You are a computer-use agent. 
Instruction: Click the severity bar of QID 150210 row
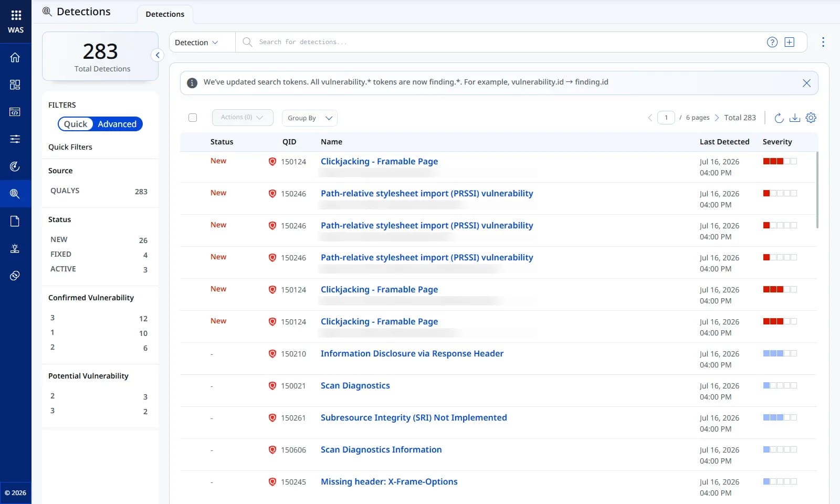[780, 354]
